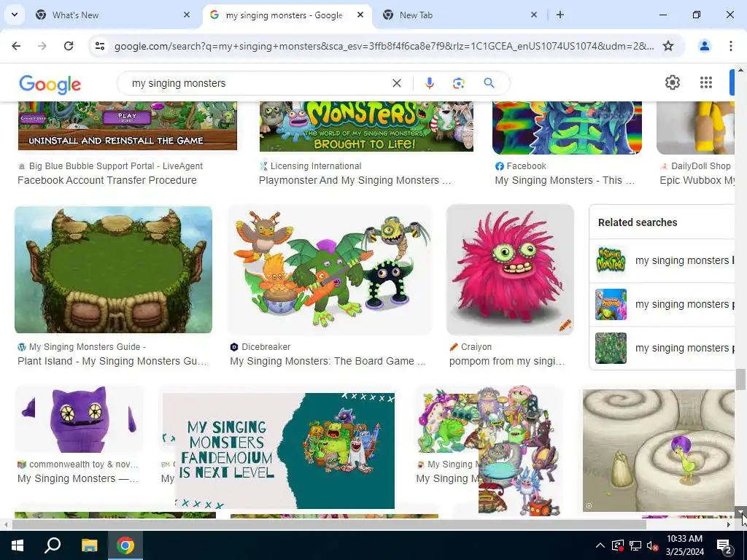Go forward using the forward arrow
This screenshot has width=747, height=560.
tap(42, 46)
